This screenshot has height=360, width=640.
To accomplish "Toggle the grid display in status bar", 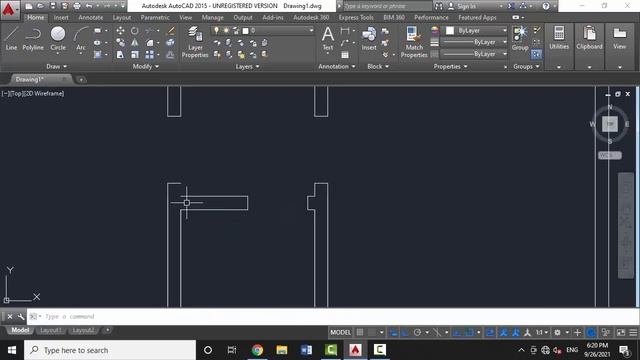I will click(360, 333).
